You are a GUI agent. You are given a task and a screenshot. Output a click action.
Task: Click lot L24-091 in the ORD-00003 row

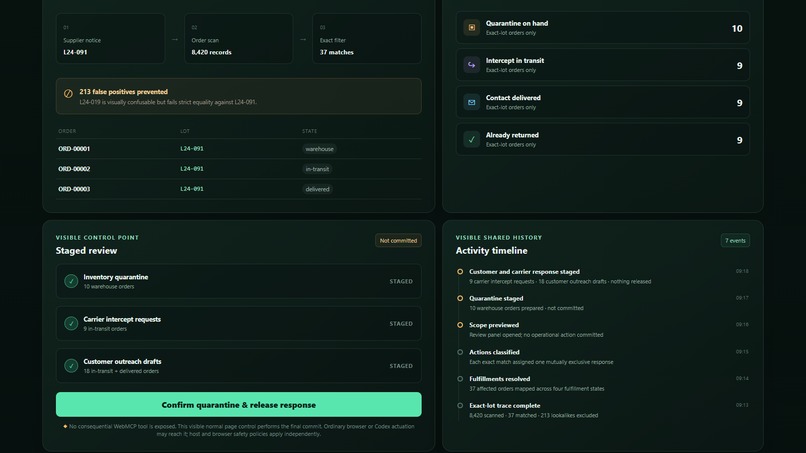[192, 189]
